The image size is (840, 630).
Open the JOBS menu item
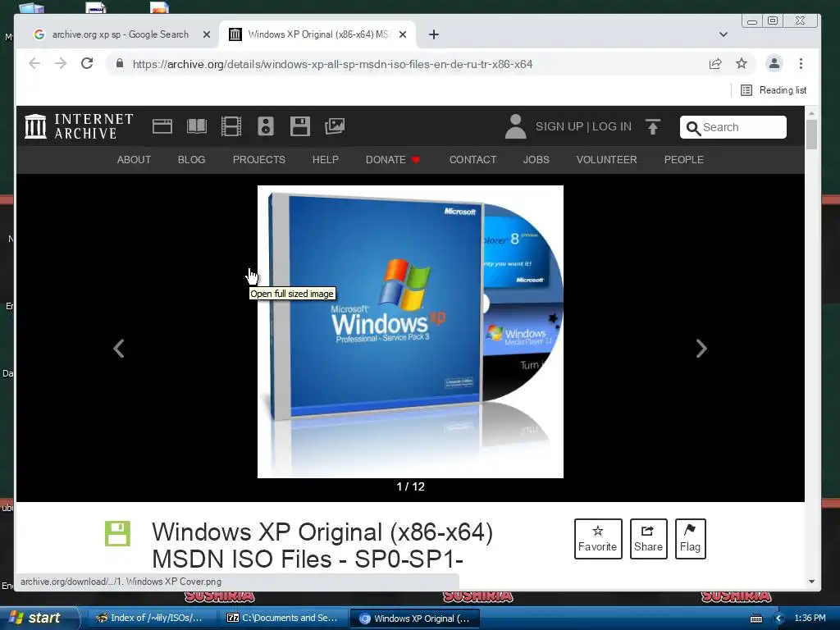[536, 160]
